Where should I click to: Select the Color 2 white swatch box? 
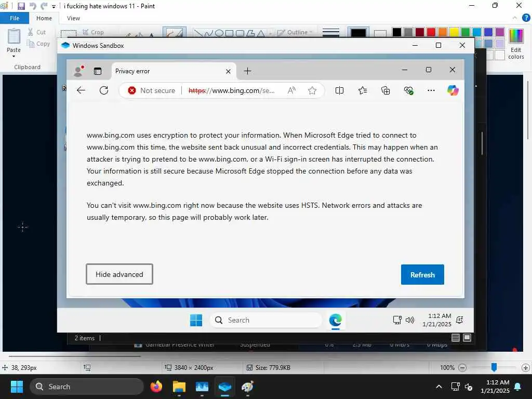click(x=380, y=33)
